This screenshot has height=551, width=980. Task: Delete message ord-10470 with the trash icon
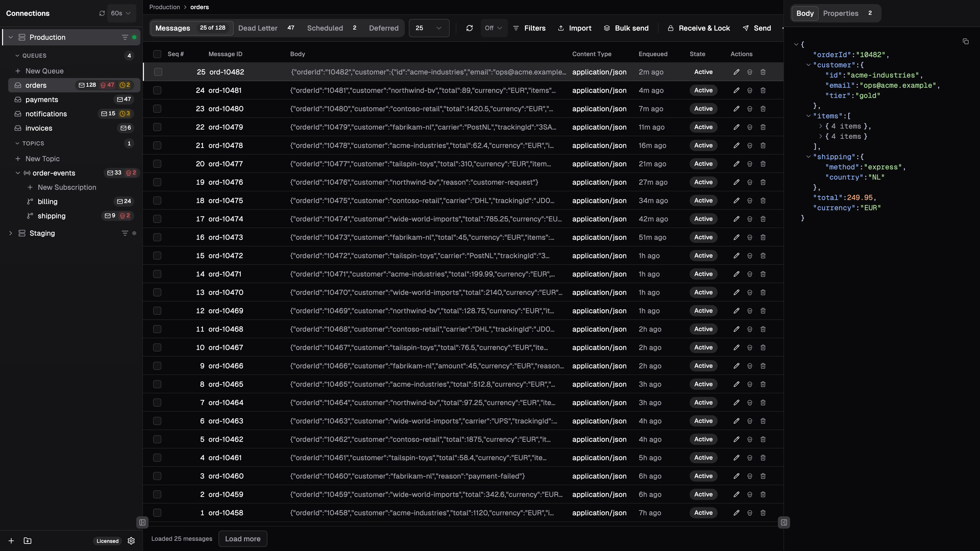tap(763, 292)
